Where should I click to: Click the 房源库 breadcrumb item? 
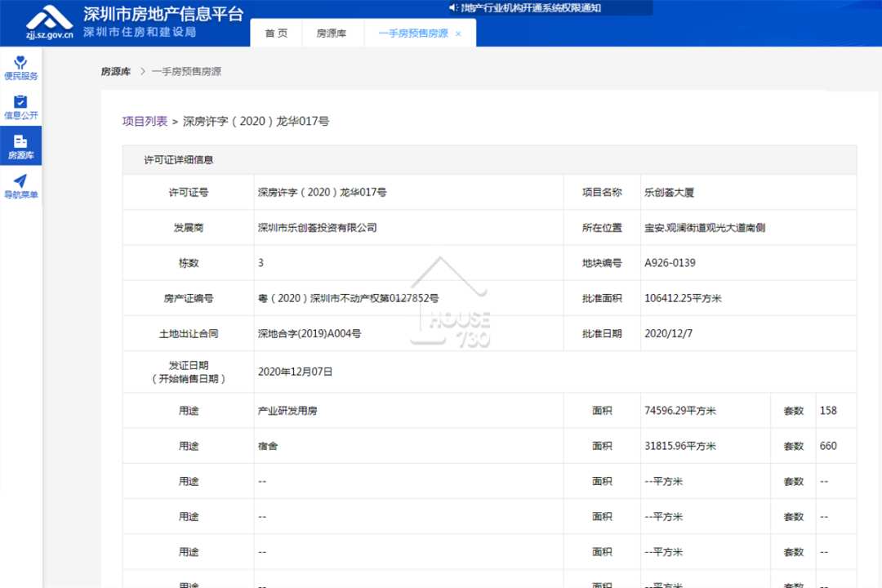116,72
